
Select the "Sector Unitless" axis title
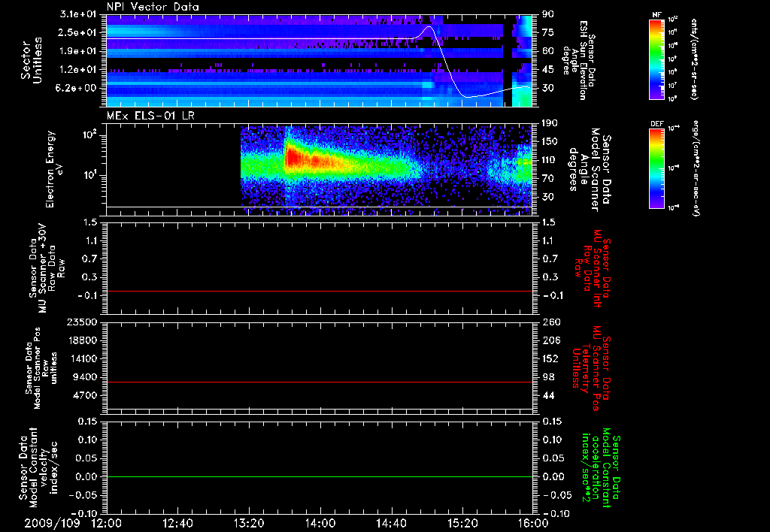click(x=32, y=60)
